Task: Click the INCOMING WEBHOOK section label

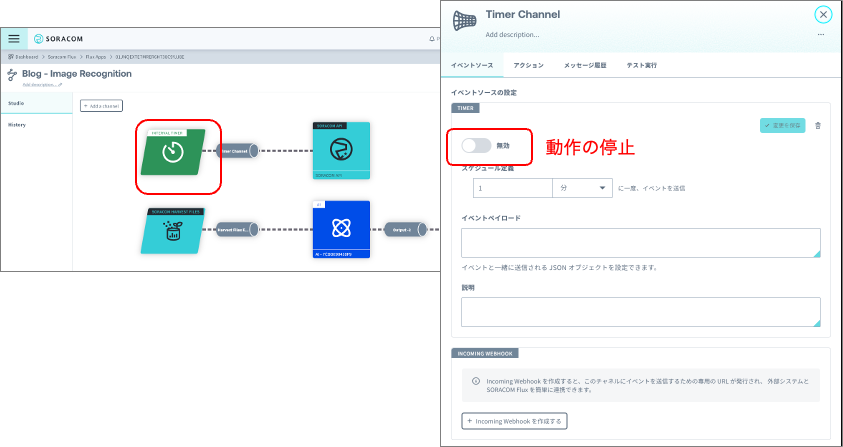Action: pyautogui.click(x=485, y=353)
